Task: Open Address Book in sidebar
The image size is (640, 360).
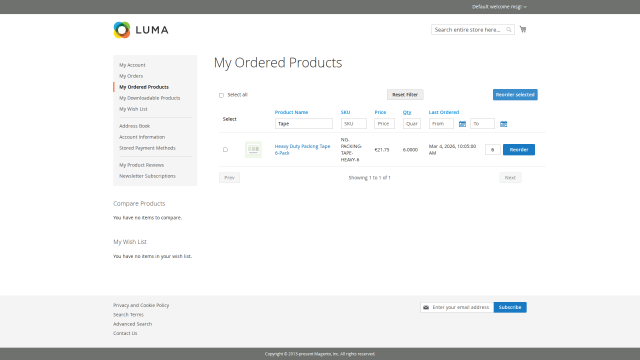Action: click(x=134, y=126)
